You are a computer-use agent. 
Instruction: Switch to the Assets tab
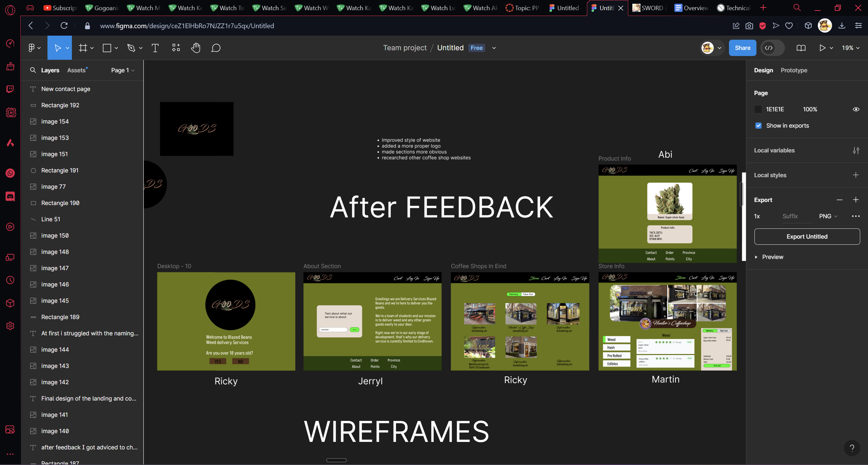pos(76,70)
